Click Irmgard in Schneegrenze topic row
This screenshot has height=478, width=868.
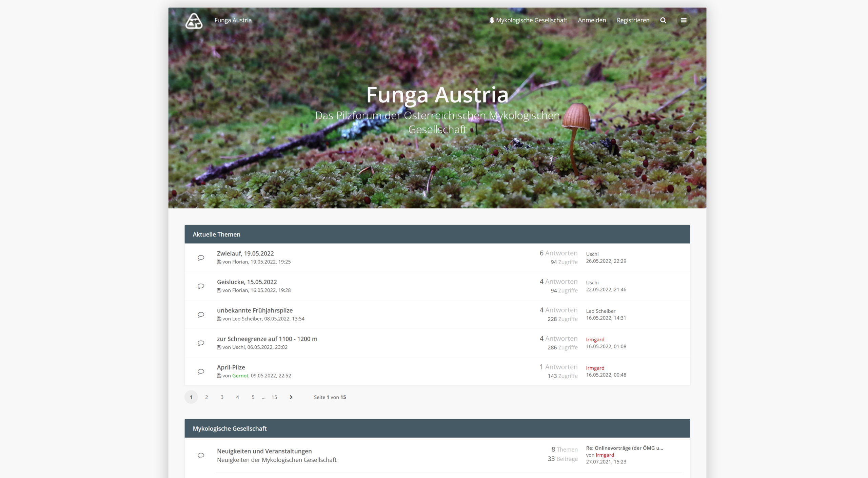click(595, 340)
